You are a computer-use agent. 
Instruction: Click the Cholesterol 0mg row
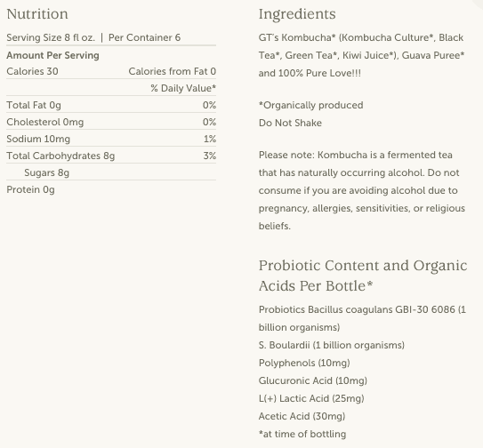(111, 123)
